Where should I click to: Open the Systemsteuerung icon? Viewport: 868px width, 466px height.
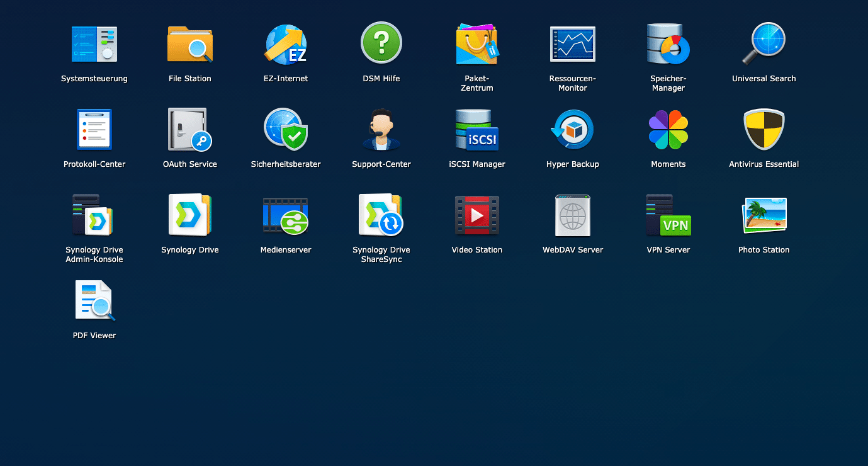pyautogui.click(x=94, y=44)
